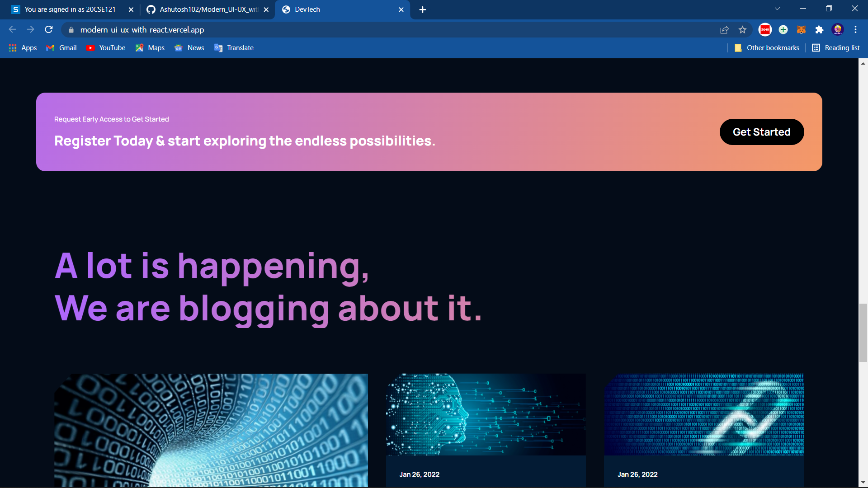Open the profile avatar menu
The image size is (868, 488).
tap(838, 30)
